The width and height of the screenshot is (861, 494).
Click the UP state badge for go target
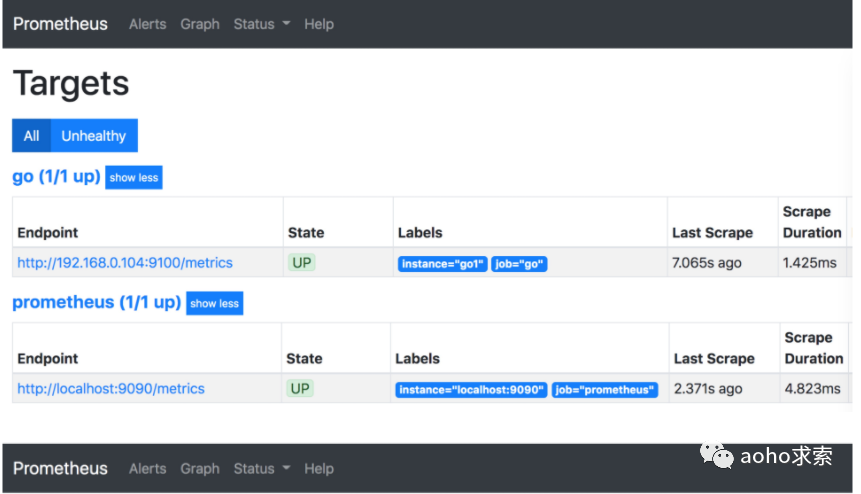[301, 263]
